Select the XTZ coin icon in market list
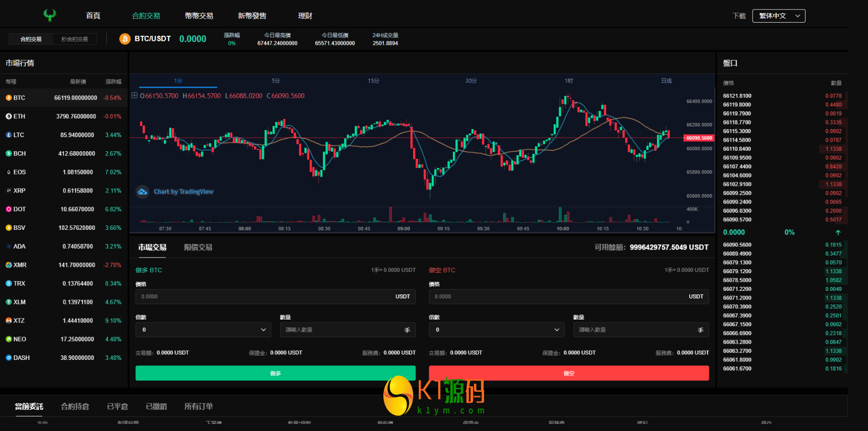Viewport: 868px width, 431px height. pyautogui.click(x=9, y=321)
